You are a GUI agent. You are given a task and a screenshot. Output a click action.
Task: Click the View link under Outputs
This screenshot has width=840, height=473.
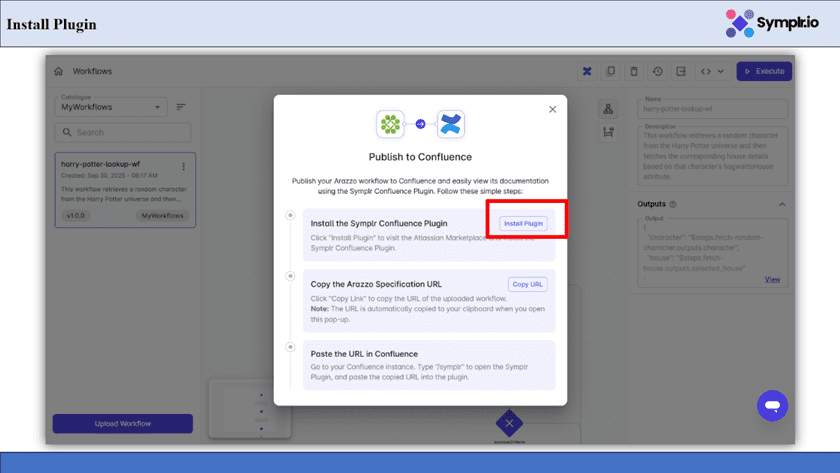pos(772,279)
